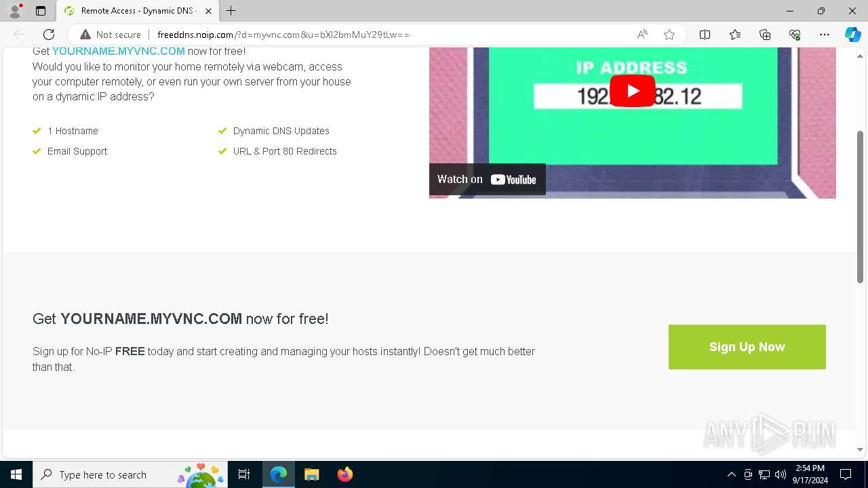The height and width of the screenshot is (488, 868).
Task: Click the page vertical scrollbar thumb
Action: point(860,207)
